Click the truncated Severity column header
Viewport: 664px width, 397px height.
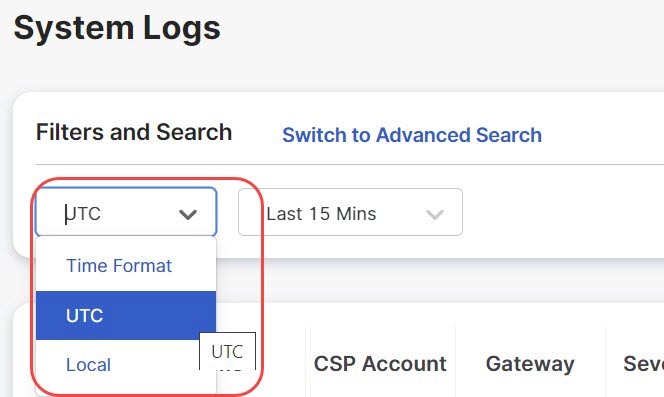[x=643, y=364]
